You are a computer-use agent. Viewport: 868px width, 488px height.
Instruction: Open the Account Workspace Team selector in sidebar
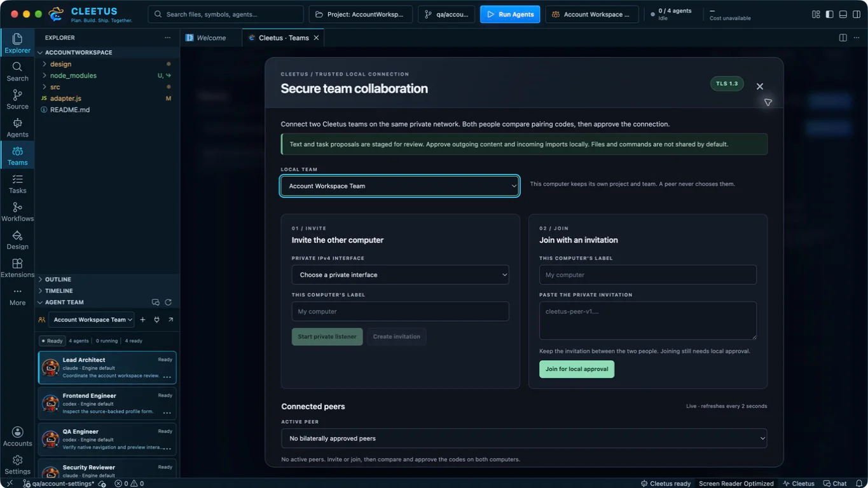(93, 320)
